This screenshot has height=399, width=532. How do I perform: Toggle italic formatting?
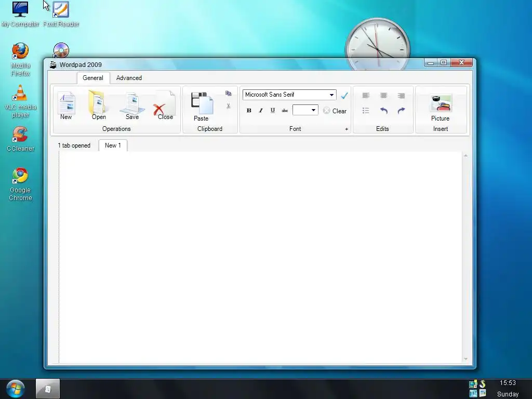(261, 110)
